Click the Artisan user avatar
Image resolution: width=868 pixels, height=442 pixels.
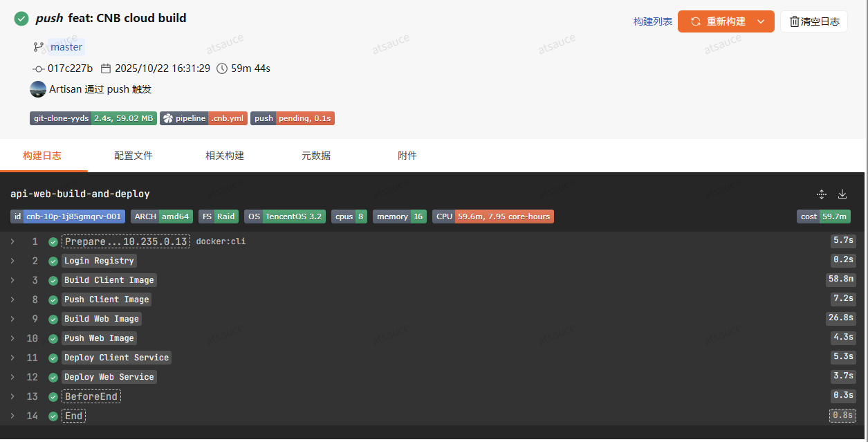tap(38, 89)
